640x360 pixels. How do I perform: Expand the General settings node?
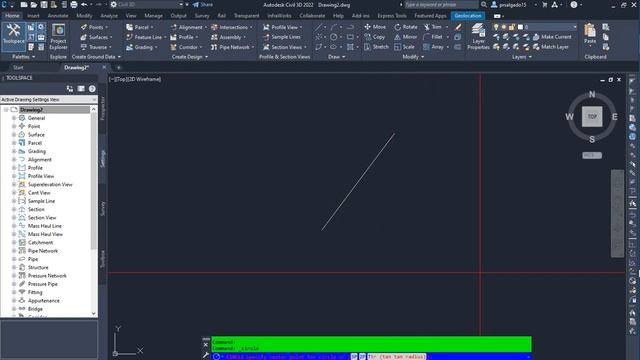click(14, 118)
